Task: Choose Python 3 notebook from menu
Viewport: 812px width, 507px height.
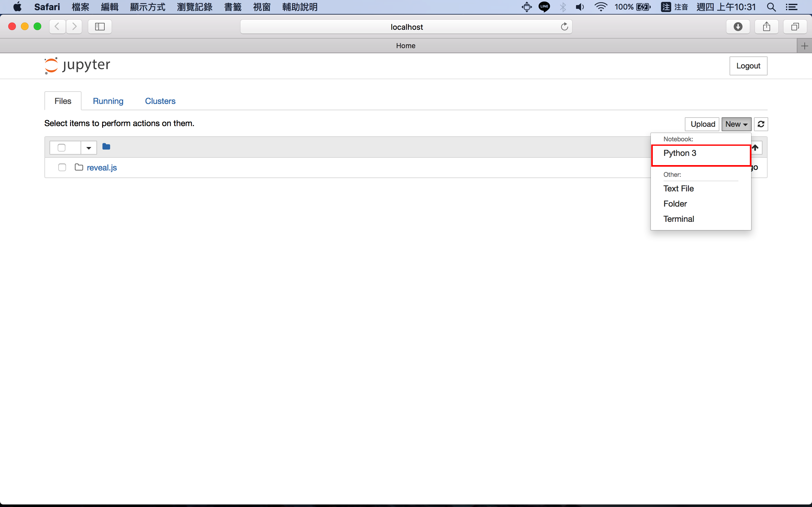Action: tap(680, 153)
